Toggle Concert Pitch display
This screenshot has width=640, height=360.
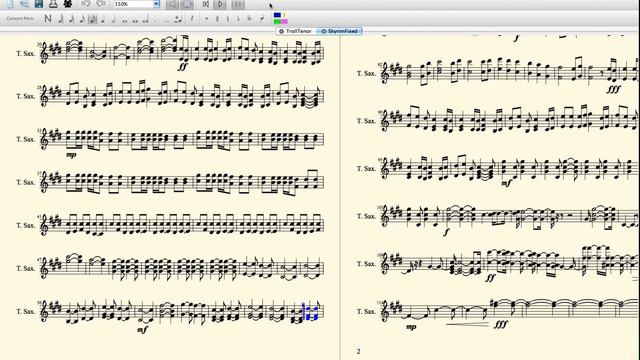[x=20, y=18]
